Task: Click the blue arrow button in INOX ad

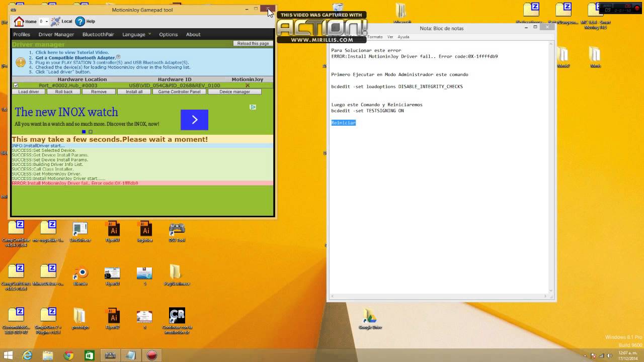Action: point(194,120)
